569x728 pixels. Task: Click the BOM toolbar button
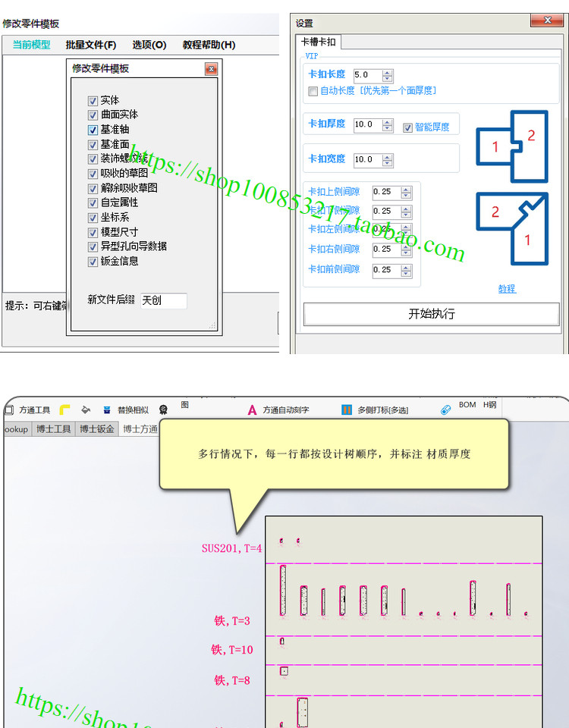click(x=467, y=405)
